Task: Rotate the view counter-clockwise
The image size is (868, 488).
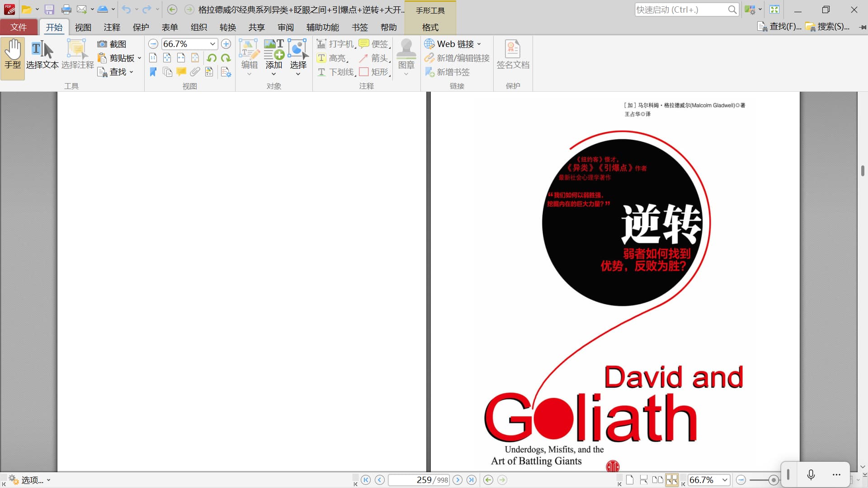Action: click(212, 58)
